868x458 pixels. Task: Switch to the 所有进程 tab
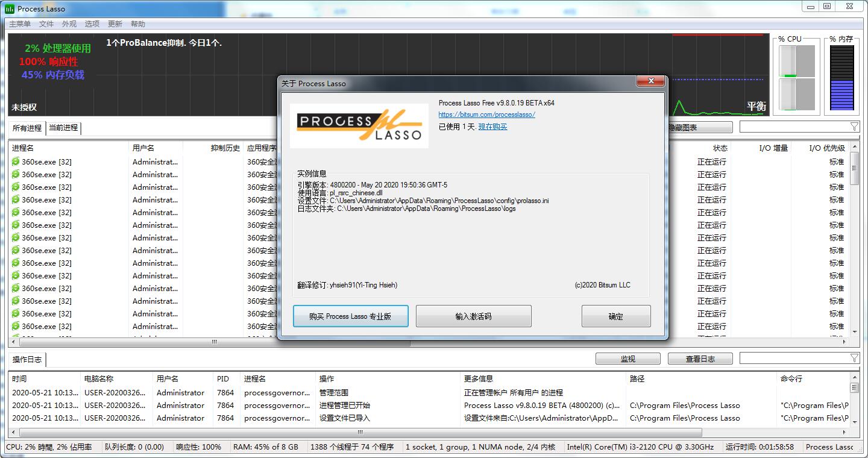pos(27,128)
